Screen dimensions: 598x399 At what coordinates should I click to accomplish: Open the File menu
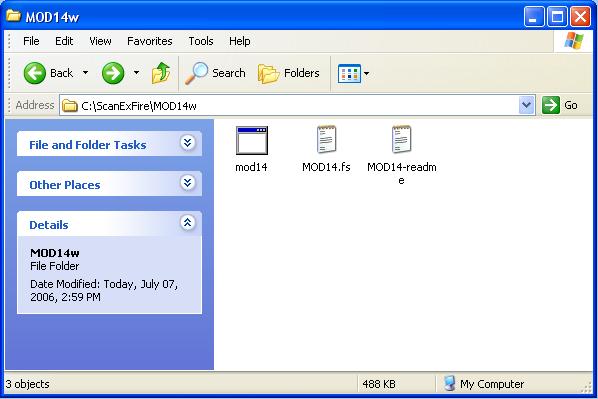click(x=31, y=41)
